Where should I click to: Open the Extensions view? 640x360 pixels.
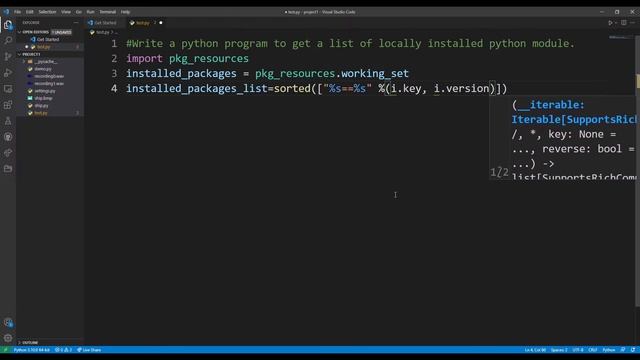coord(8,105)
